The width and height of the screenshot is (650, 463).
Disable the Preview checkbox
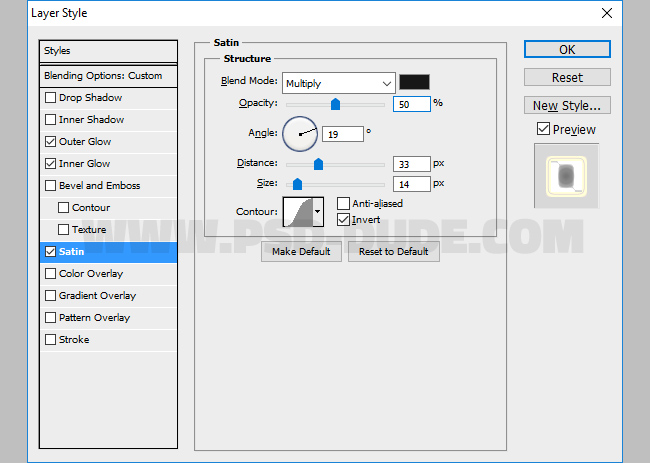pos(543,129)
